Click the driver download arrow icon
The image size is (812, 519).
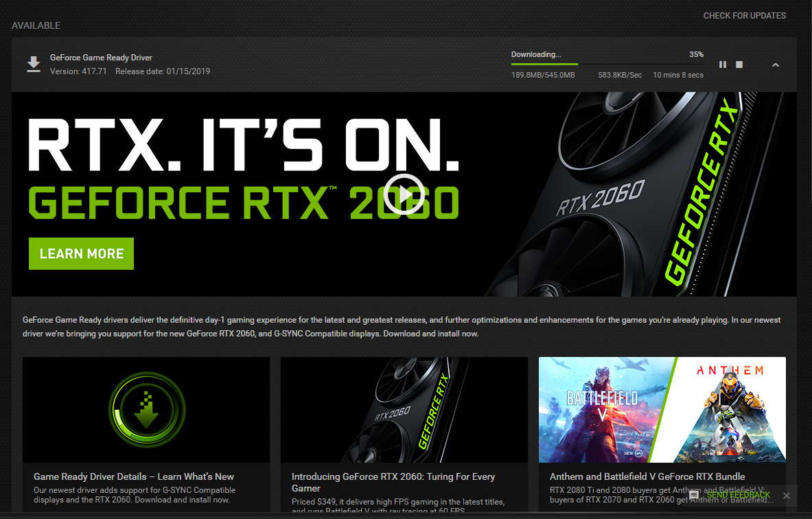point(34,65)
